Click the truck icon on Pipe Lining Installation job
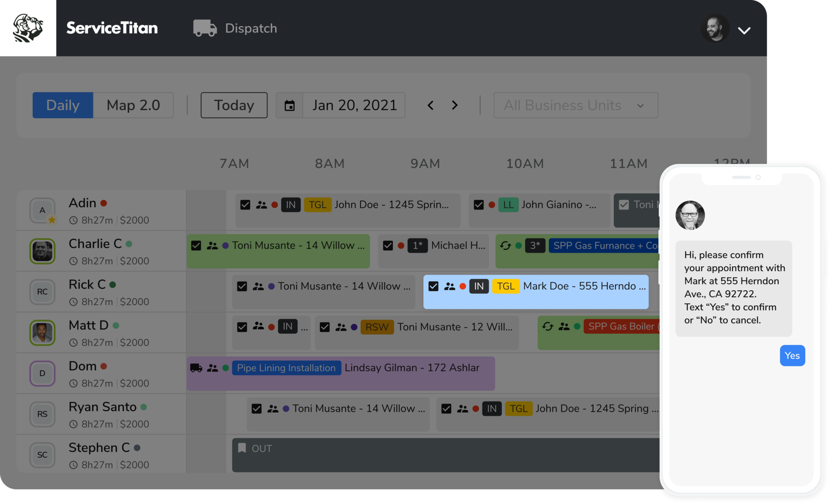 (x=197, y=368)
